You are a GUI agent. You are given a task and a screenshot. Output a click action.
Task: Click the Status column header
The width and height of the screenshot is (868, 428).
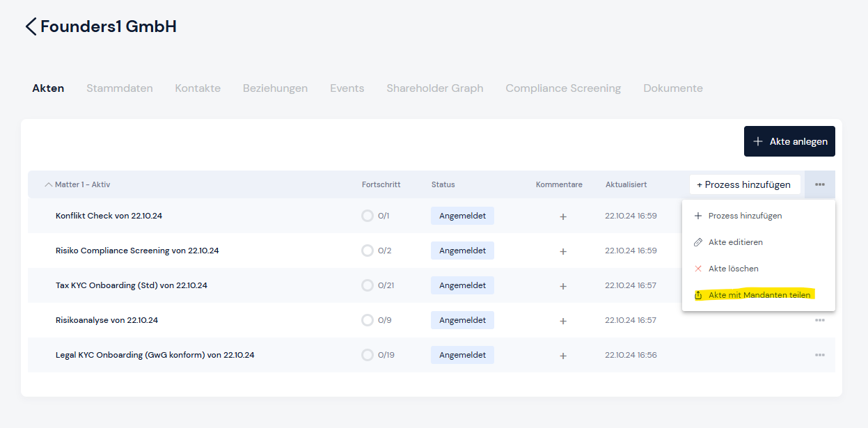pos(443,184)
